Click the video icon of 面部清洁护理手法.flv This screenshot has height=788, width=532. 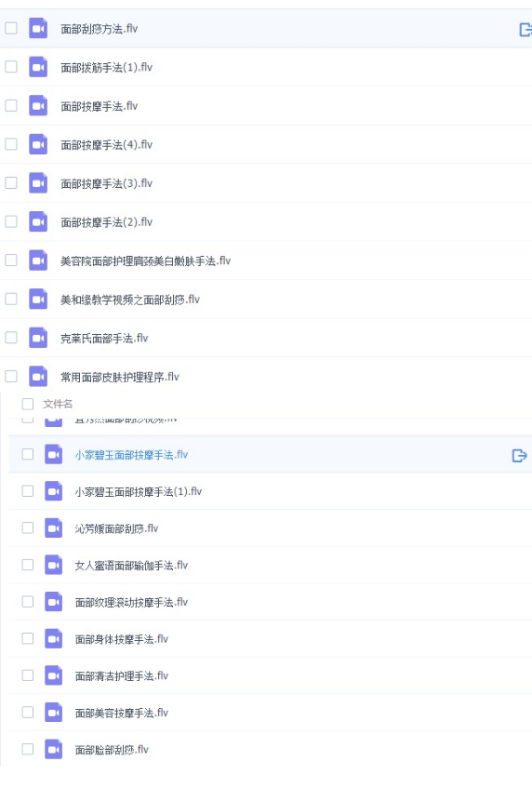click(x=54, y=675)
